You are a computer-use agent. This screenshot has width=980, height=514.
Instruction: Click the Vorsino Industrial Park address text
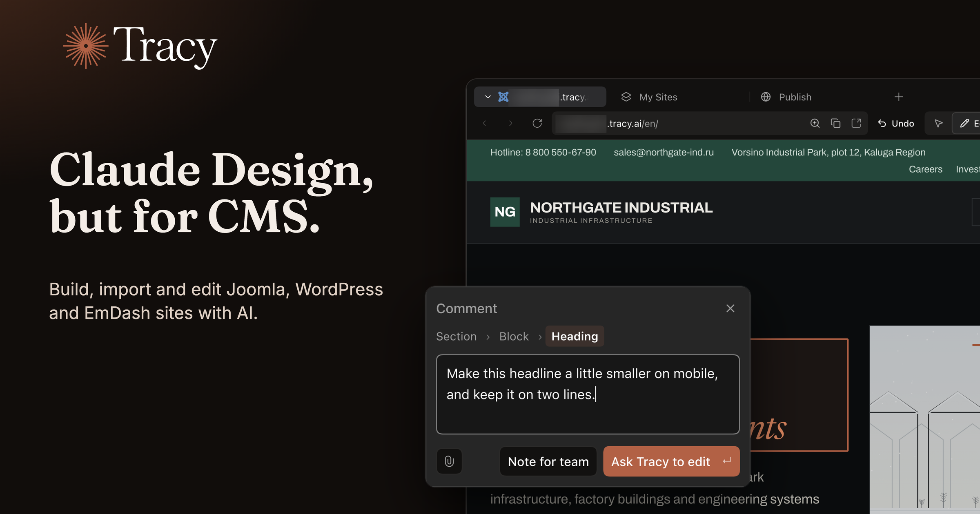click(828, 152)
